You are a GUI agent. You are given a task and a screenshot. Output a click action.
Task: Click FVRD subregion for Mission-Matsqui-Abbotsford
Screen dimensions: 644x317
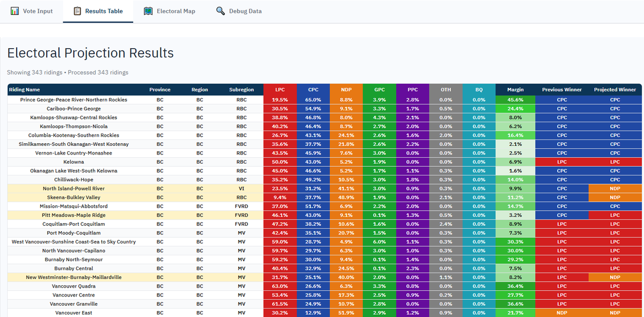(241, 206)
